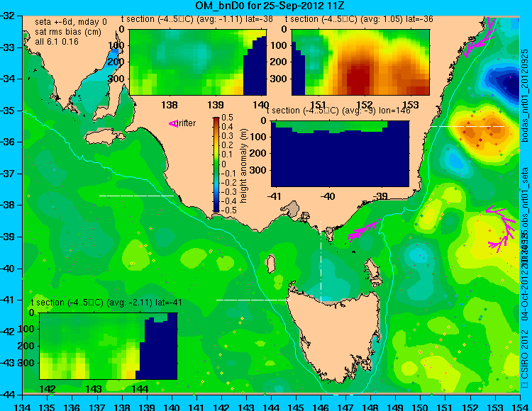Image resolution: width=532 pixels, height=411 pixels.
Task: Click the drifter track arrows on the yellow area near 153E, 39S
Action: (499, 229)
